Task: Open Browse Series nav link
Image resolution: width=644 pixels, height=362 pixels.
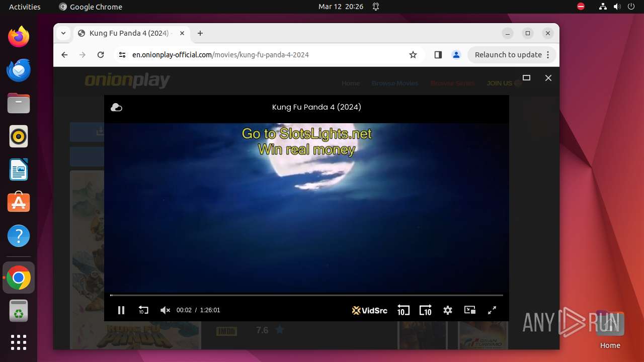Action: tap(452, 83)
